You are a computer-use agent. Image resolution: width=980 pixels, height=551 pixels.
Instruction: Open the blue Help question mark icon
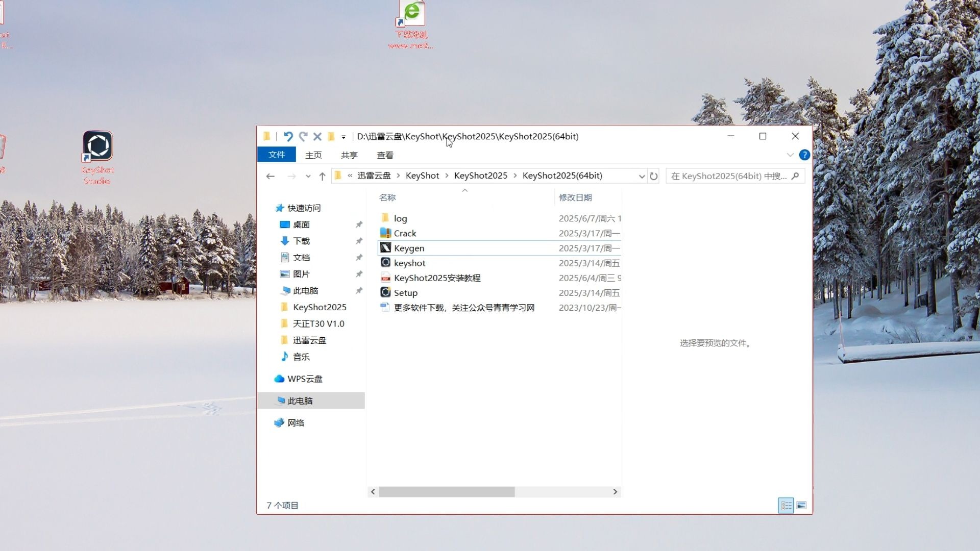tap(804, 155)
